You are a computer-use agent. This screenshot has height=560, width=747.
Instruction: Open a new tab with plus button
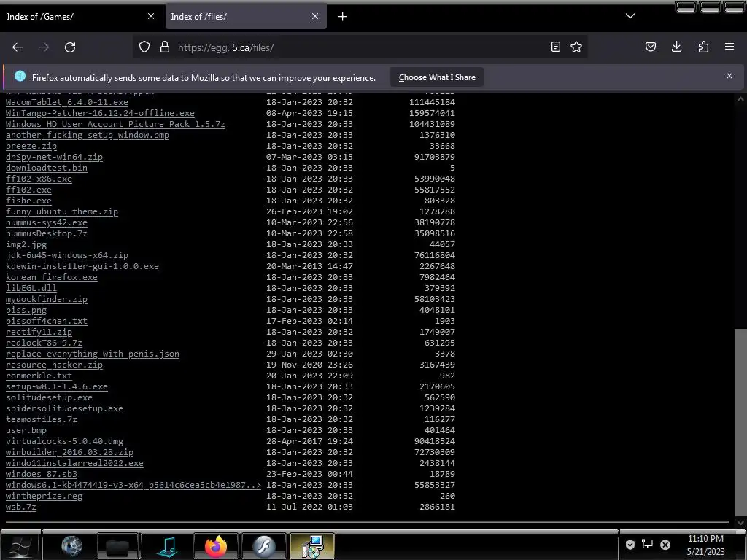(343, 17)
